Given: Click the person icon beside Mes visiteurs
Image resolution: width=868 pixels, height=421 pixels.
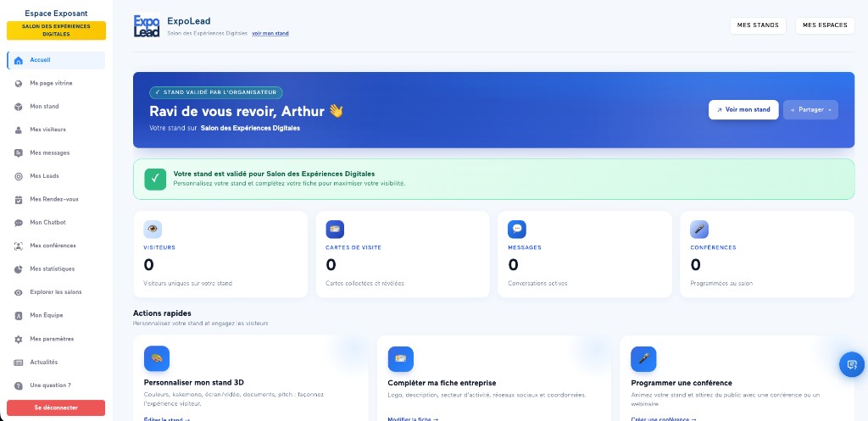Looking at the screenshot, I should coord(19,130).
